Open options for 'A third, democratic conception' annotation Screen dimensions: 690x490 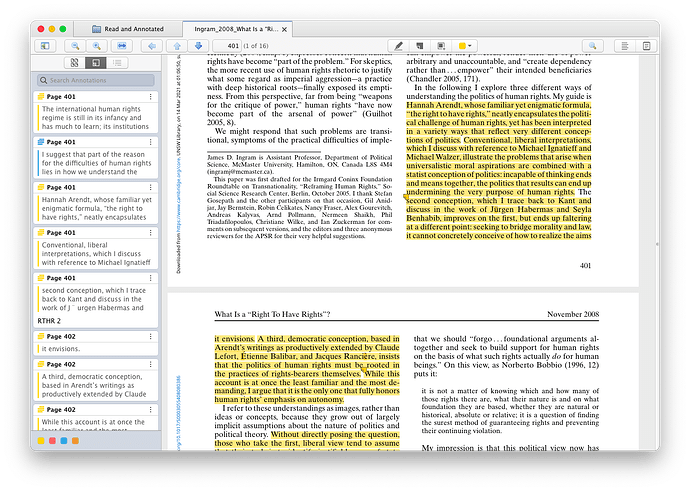pos(150,364)
